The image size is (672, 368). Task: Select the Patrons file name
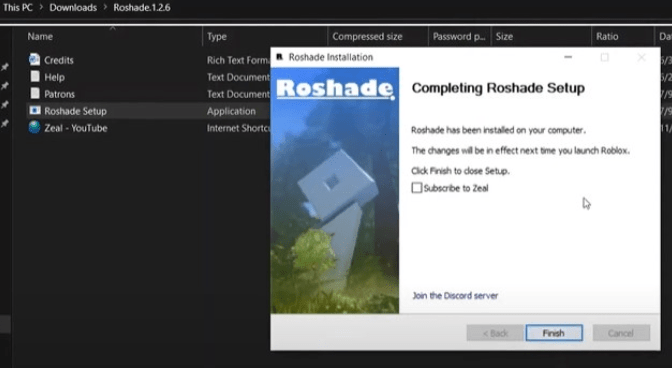[60, 94]
